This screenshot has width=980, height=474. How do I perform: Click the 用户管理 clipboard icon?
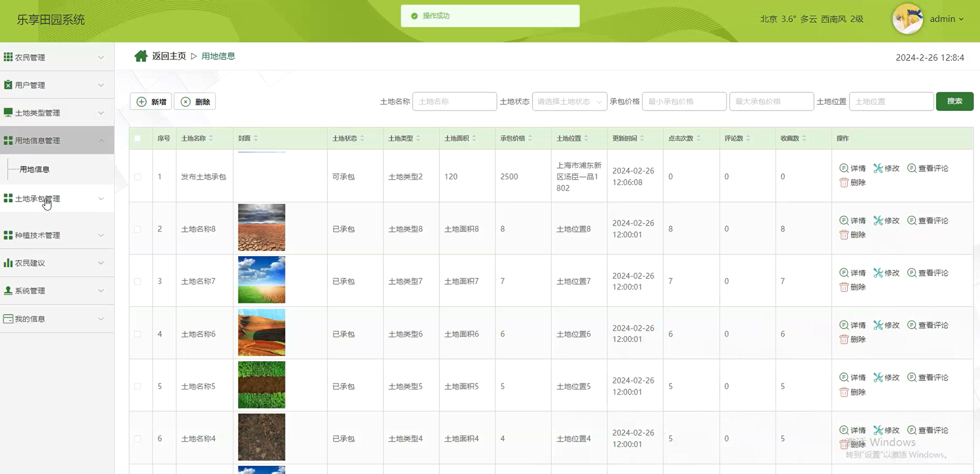pos(8,85)
